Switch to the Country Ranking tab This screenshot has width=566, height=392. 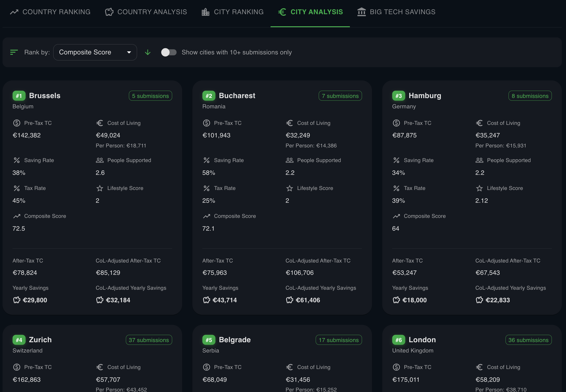pos(50,12)
